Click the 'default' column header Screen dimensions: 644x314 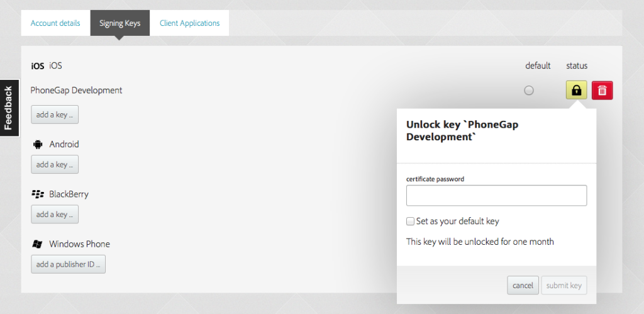tap(538, 66)
